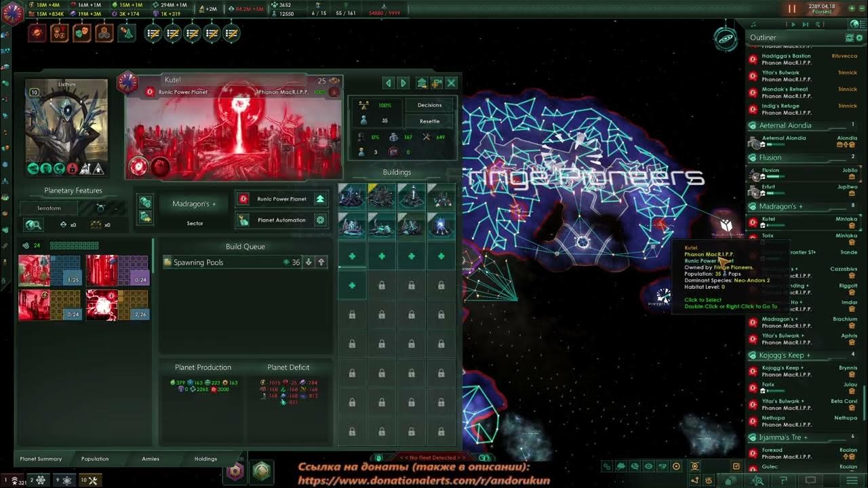Switch to Armies tab
Screen dimensions: 868x488
151,459
